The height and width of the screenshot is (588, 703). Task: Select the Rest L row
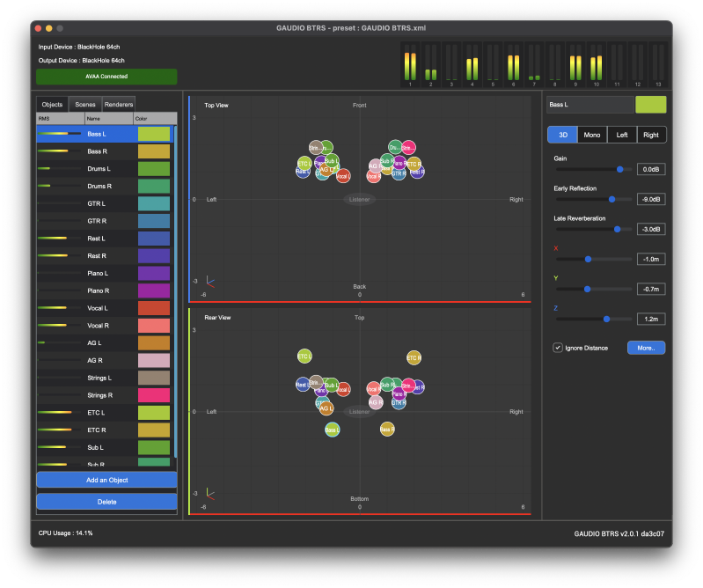tap(105, 239)
